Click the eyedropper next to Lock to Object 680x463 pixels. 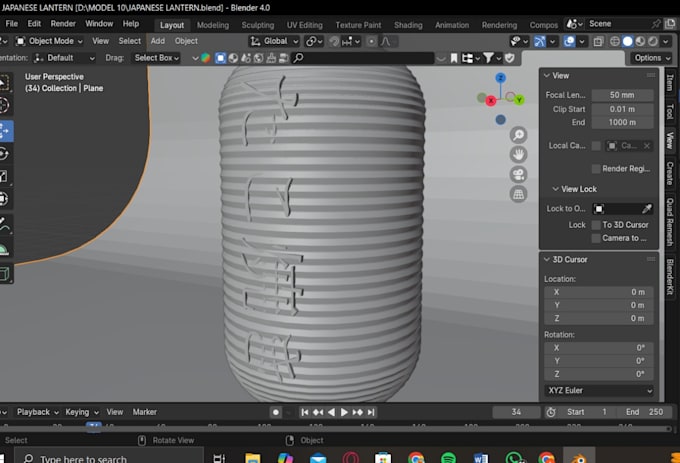point(647,209)
